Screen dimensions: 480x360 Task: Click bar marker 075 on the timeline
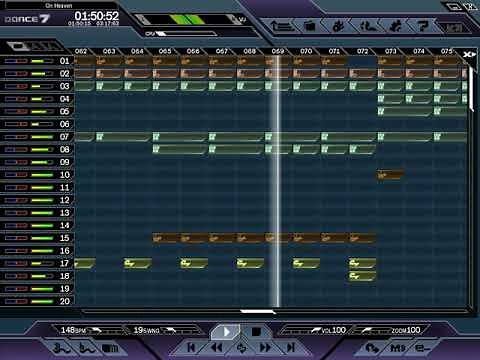pos(447,51)
